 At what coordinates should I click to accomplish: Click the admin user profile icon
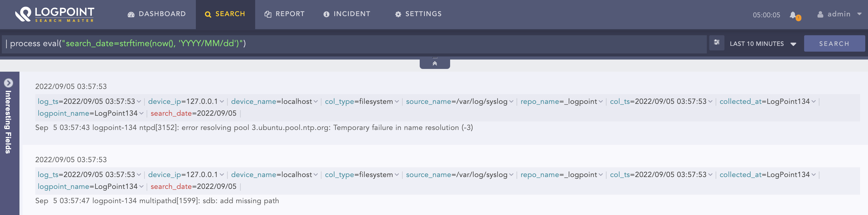[x=820, y=14]
